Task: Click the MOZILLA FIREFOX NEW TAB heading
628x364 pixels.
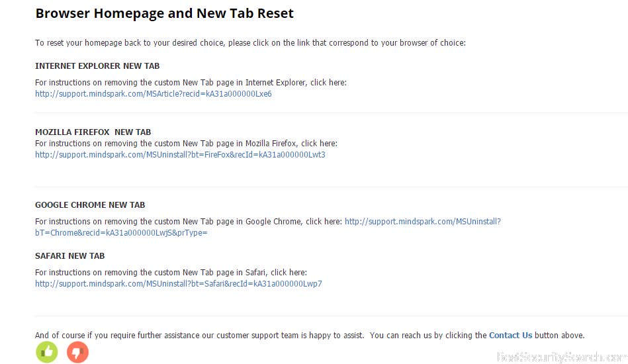Action: coord(93,132)
